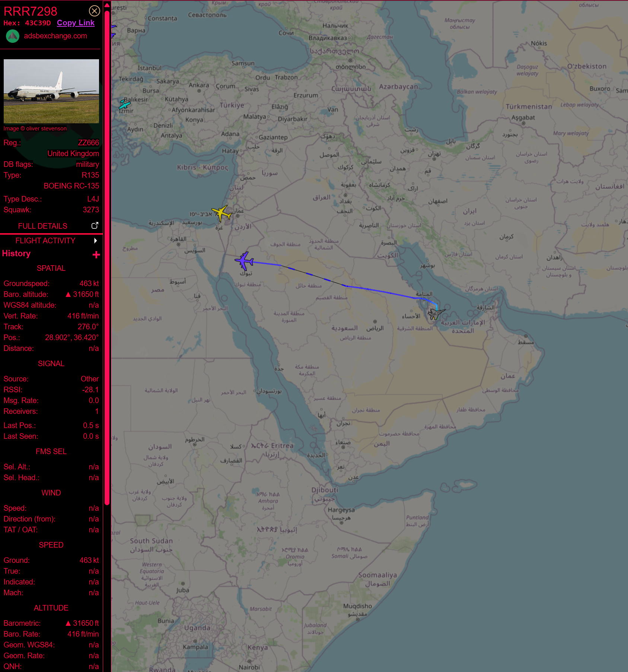Click the Baro. altitude 31650 ft value
The height and width of the screenshot is (672, 628).
pos(82,294)
